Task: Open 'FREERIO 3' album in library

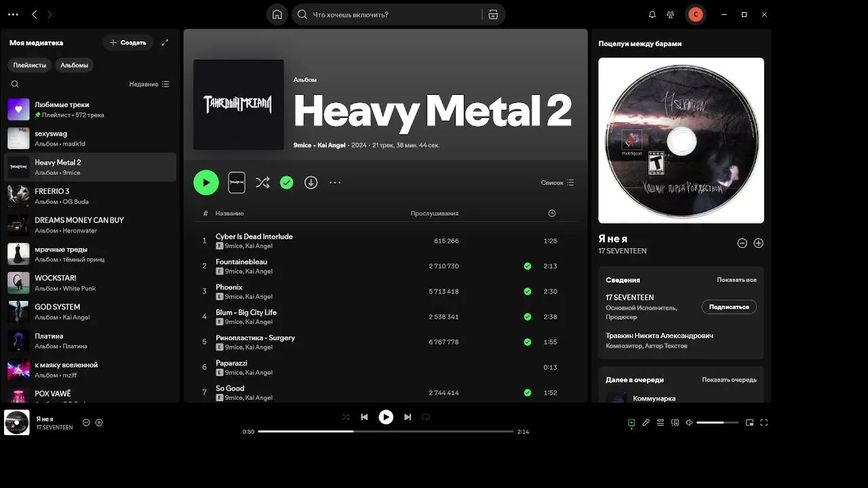Action: coord(90,196)
